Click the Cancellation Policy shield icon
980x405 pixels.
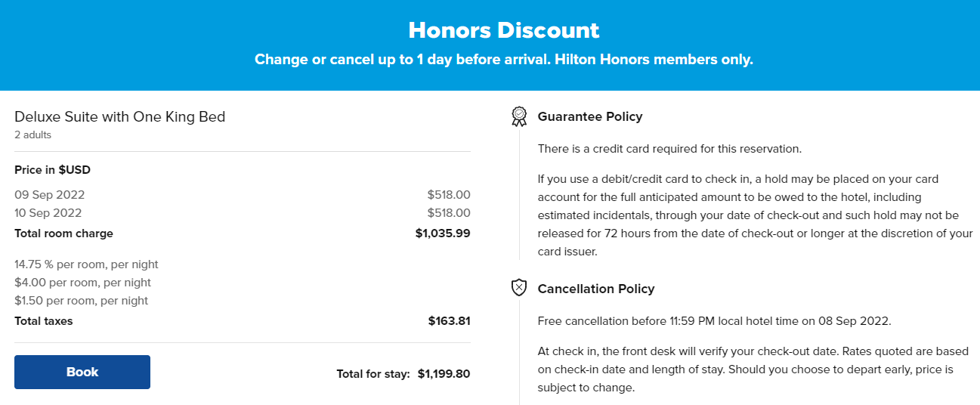coord(518,288)
